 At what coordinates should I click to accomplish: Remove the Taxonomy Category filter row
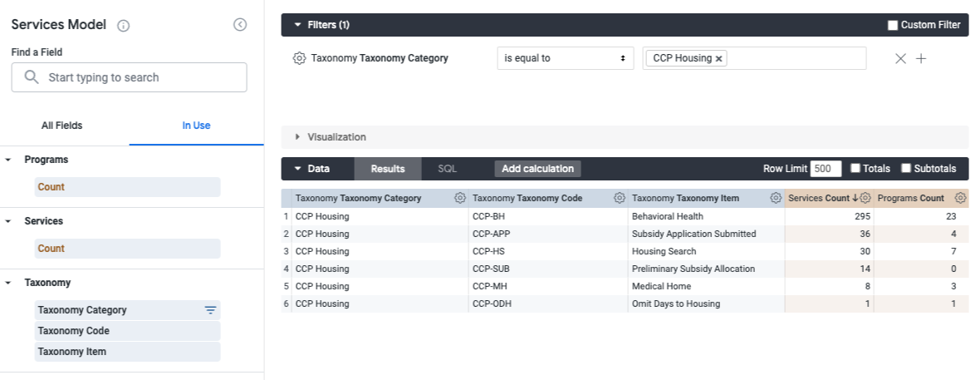(900, 58)
